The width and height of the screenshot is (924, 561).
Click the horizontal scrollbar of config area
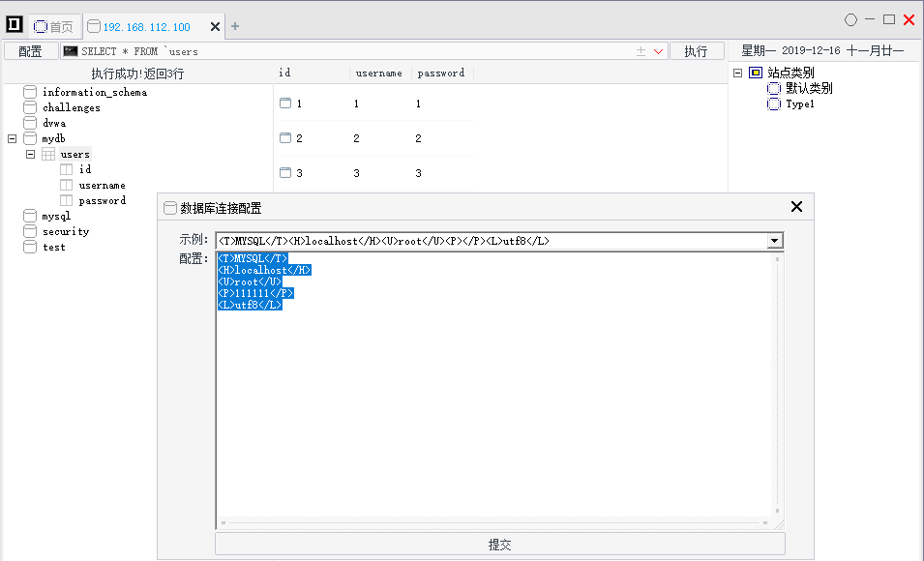(x=494, y=522)
